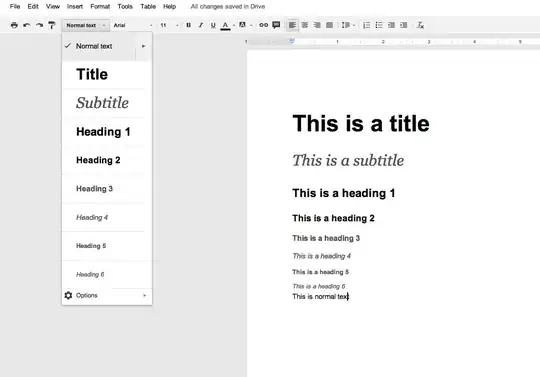Open the Arial font dropdown
The image size is (540, 377).
pos(133,25)
